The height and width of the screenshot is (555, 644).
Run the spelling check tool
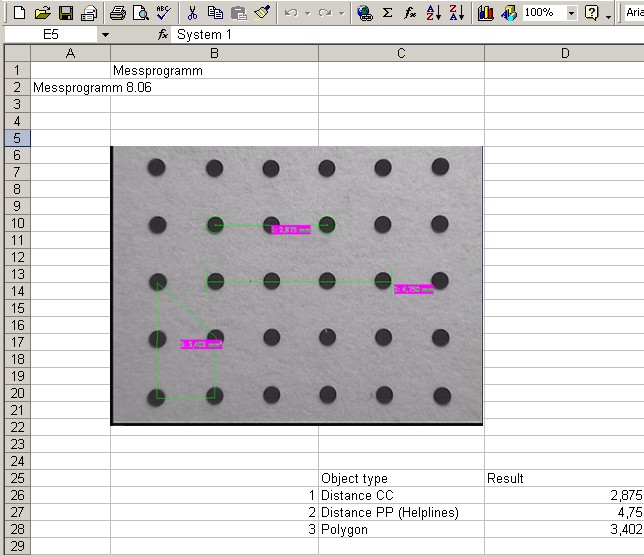point(164,13)
